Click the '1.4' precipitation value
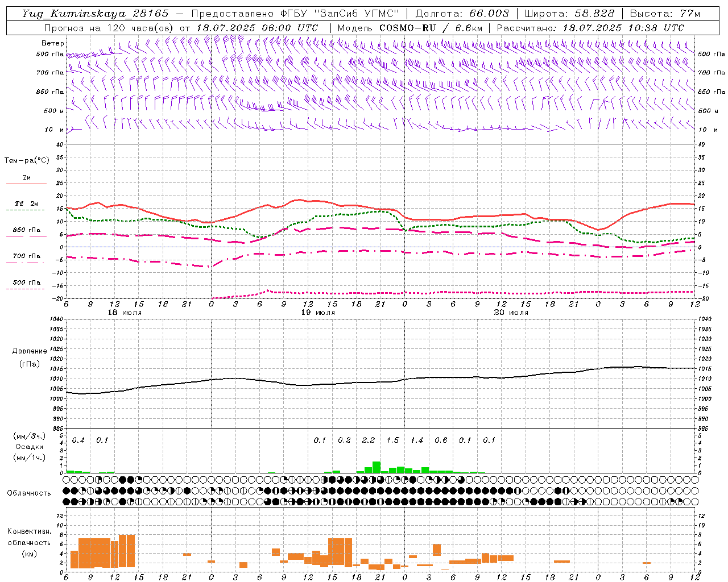Screen dimensions: 728x582 [417, 440]
